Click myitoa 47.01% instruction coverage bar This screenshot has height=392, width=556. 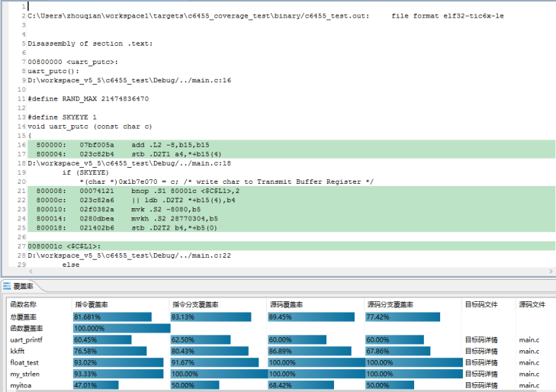tap(96, 385)
